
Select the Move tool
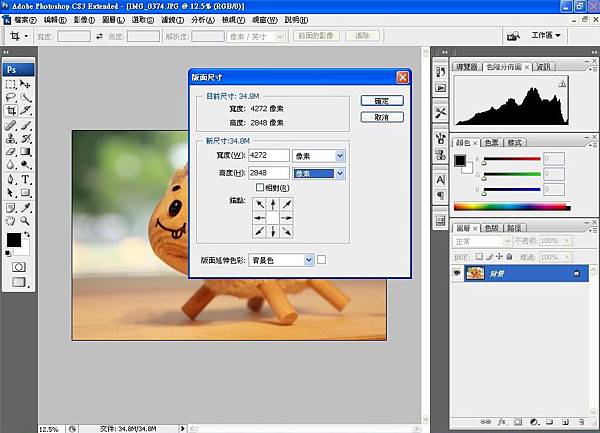point(25,84)
